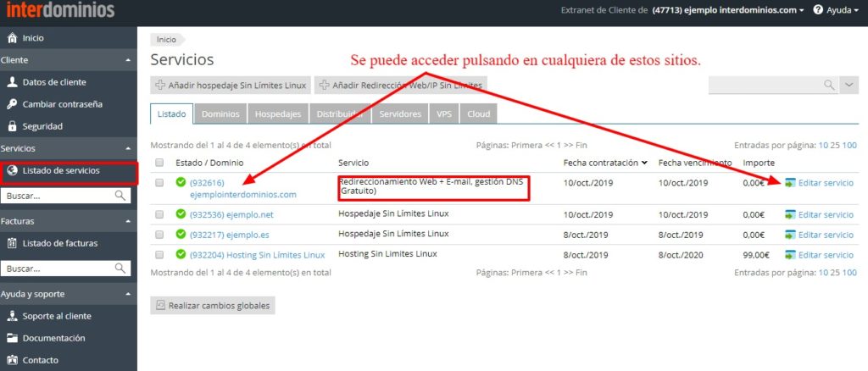This screenshot has width=868, height=371.
Task: Click green status icon for Hosting Sin Límites Linux
Action: pos(181,254)
